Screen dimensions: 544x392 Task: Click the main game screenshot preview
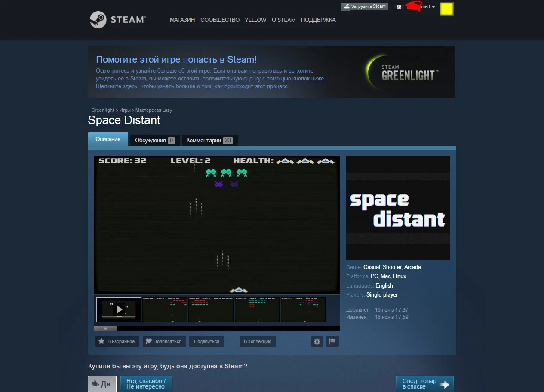(x=217, y=225)
